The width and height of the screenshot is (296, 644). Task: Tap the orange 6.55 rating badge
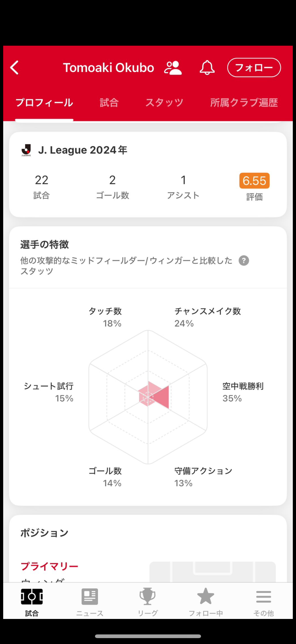tap(254, 181)
